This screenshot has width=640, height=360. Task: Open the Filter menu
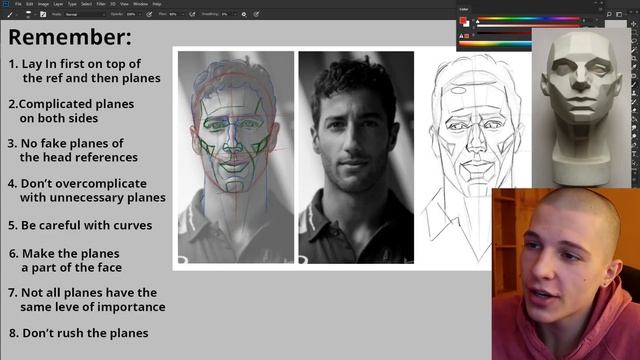coord(101,4)
